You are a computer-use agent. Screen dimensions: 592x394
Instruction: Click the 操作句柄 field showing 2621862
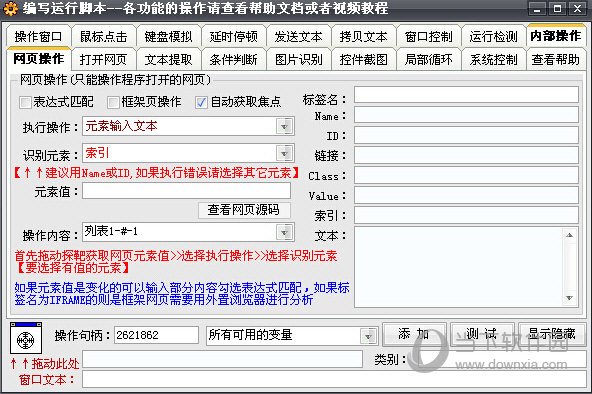156,335
